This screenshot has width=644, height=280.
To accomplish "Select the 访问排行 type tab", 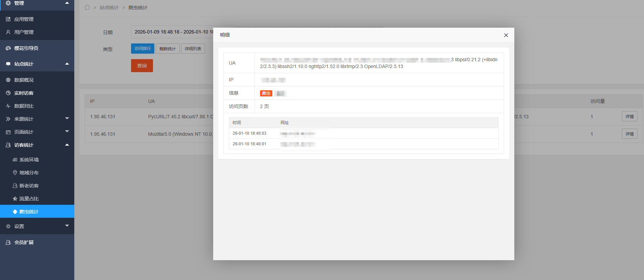I will click(143, 49).
